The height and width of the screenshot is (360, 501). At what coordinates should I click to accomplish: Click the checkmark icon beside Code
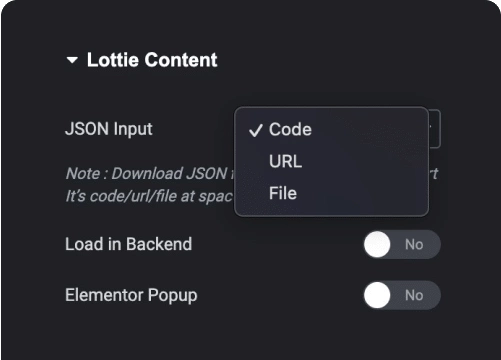point(256,130)
